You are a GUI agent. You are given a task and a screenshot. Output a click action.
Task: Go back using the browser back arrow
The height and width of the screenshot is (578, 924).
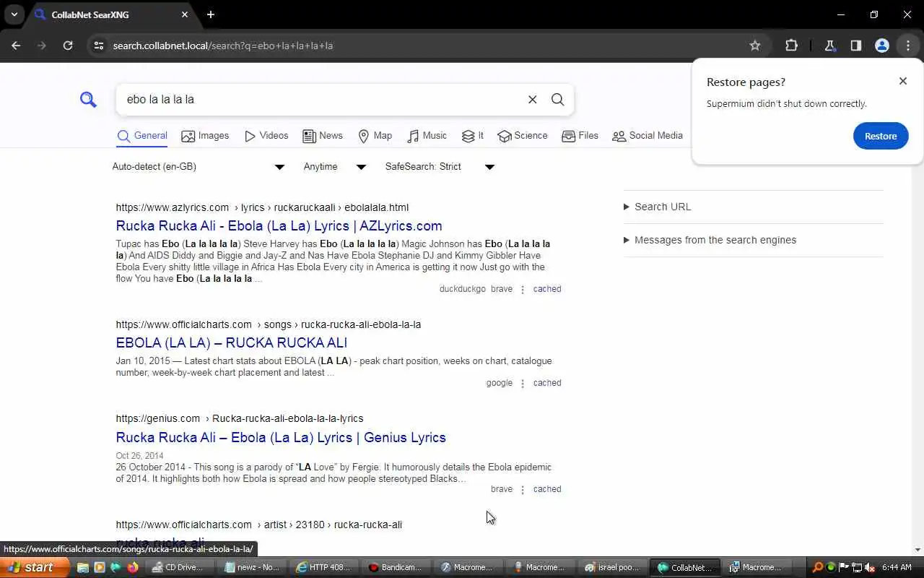point(16,46)
